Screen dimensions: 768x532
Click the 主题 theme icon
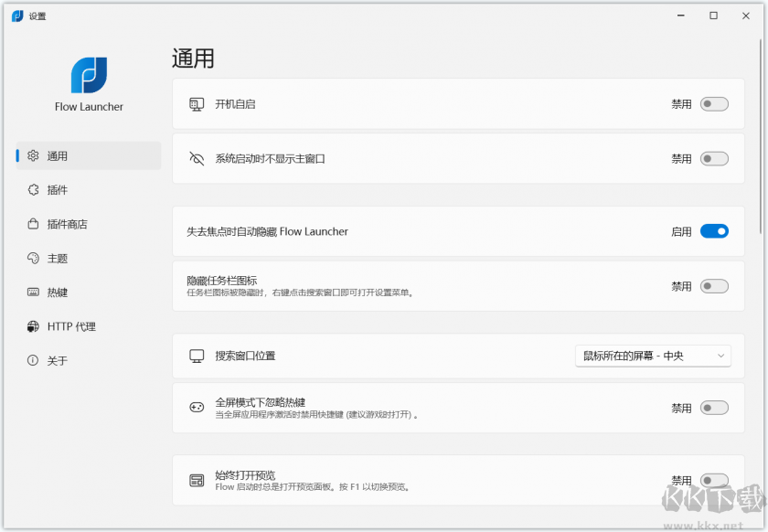point(33,258)
